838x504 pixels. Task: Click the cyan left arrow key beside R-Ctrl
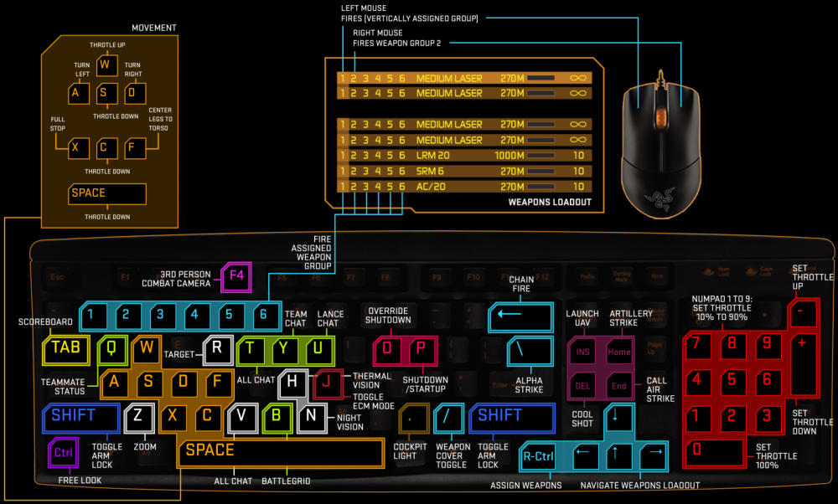click(585, 456)
